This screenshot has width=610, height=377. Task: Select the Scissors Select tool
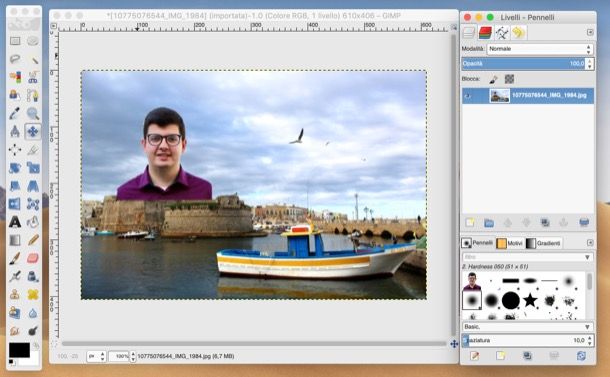(33, 77)
